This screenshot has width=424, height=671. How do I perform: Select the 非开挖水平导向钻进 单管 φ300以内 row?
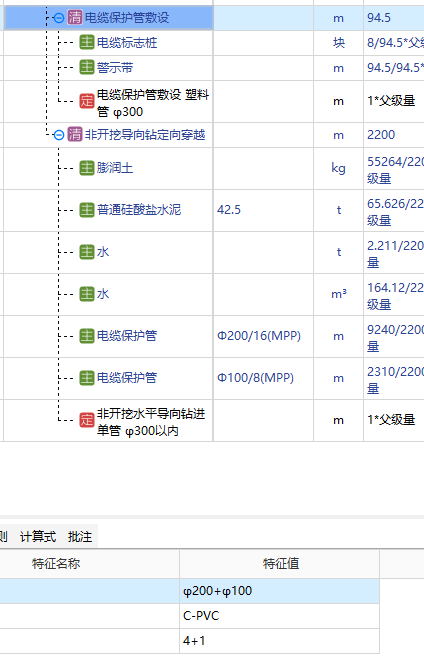(151, 422)
